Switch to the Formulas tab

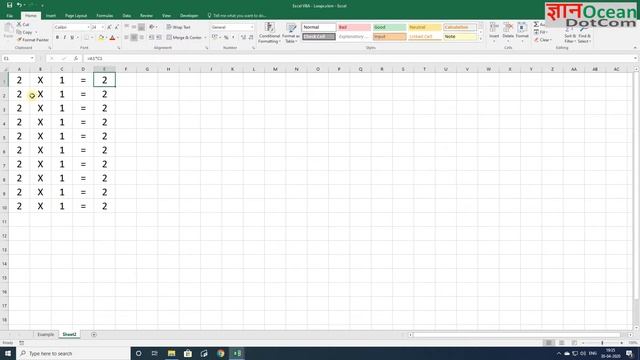click(x=104, y=16)
